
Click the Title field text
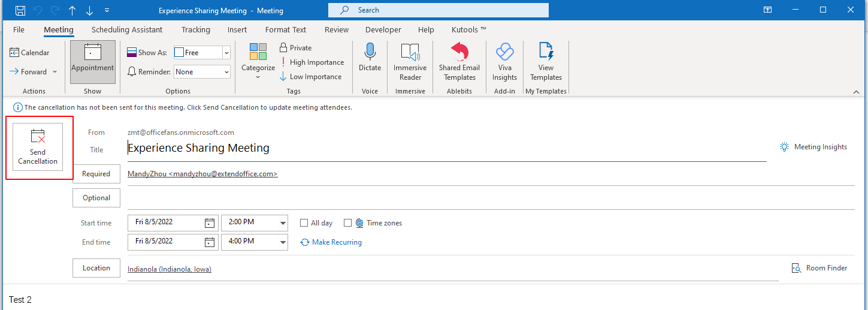pyautogui.click(x=199, y=148)
